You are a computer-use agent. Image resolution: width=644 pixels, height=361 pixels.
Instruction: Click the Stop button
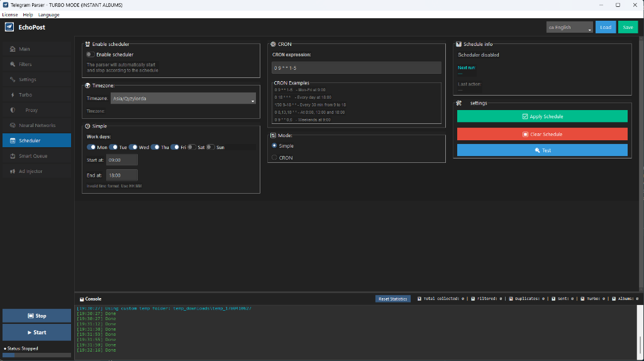coord(36,316)
